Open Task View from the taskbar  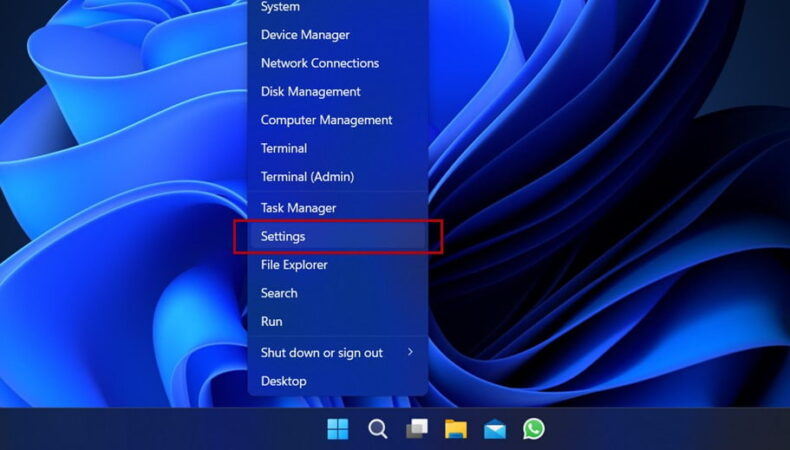point(416,429)
